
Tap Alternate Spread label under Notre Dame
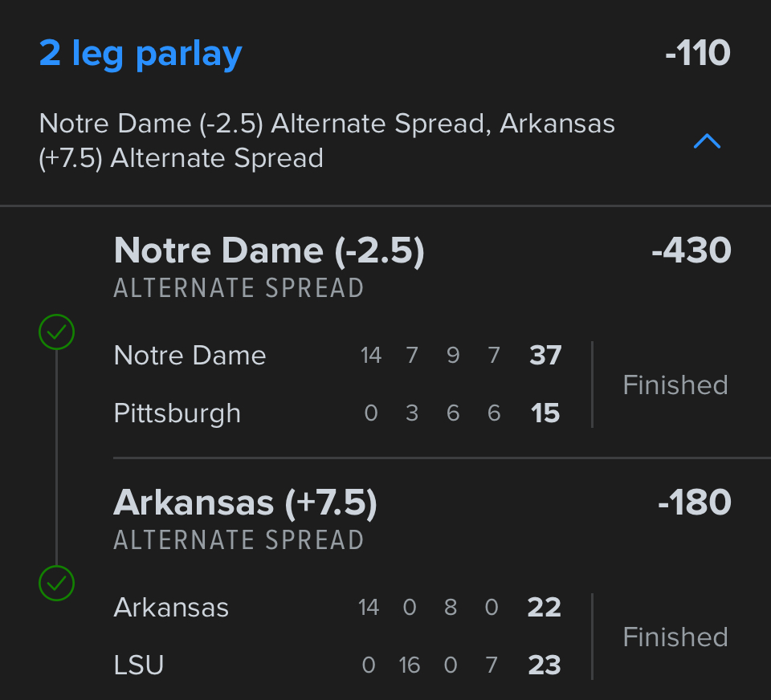[239, 288]
